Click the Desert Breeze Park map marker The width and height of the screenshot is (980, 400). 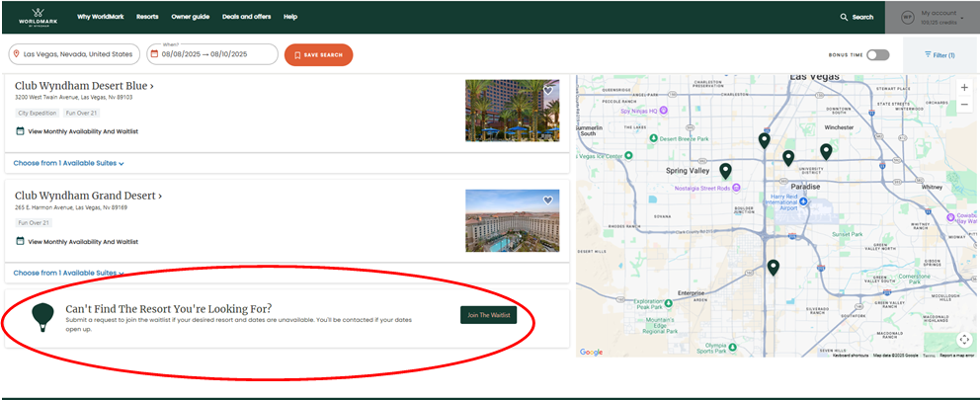click(x=653, y=137)
